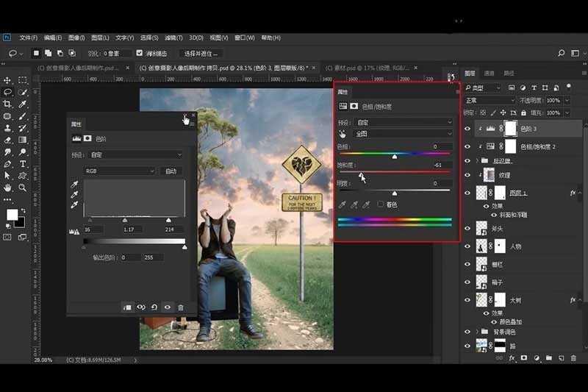
Task: Switch to the 通道 channels tab
Action: [x=490, y=74]
